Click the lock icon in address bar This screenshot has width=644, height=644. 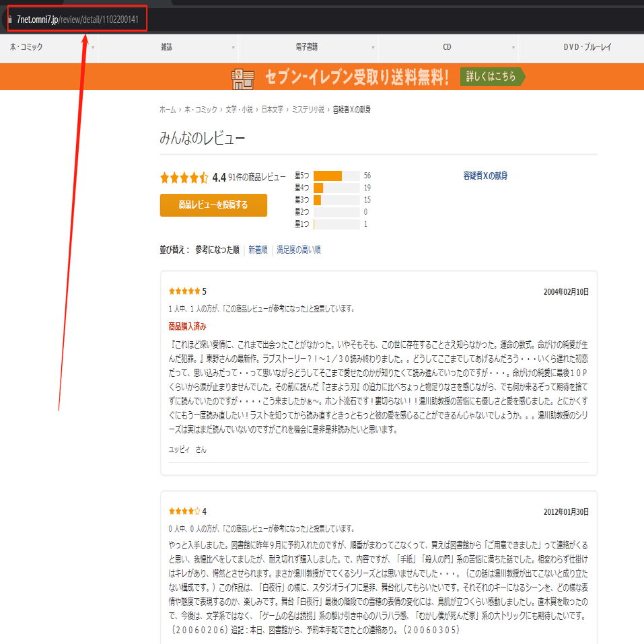point(10,20)
